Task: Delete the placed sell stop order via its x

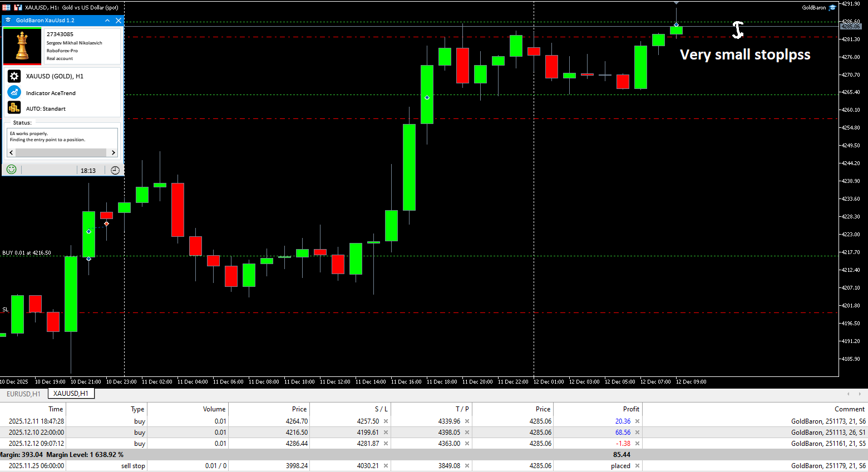Action: click(637, 466)
